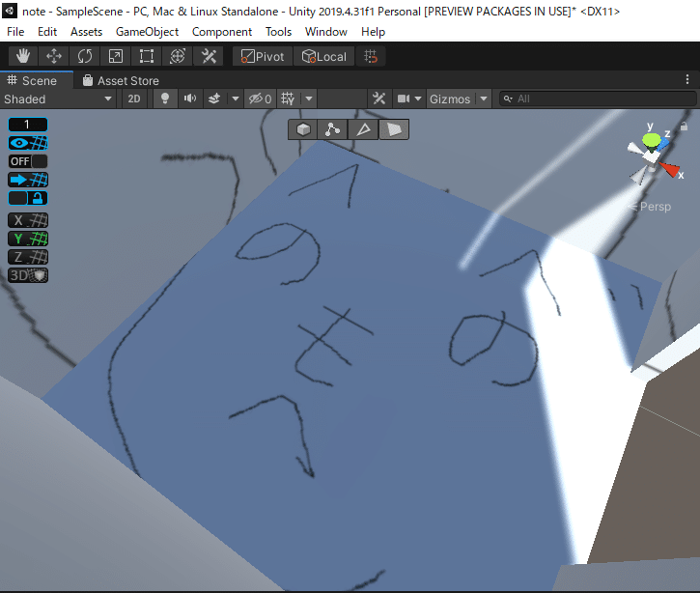Click the Unity logo in title bar
The image size is (700, 593).
click(x=10, y=11)
